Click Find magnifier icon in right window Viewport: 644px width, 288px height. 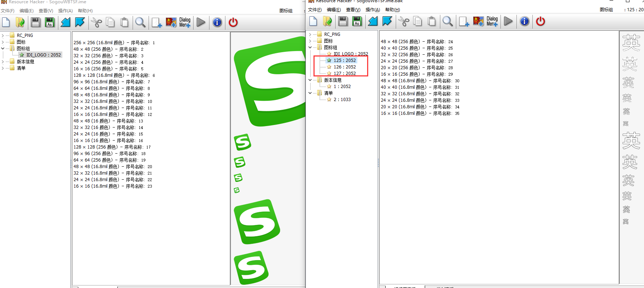pyautogui.click(x=448, y=21)
